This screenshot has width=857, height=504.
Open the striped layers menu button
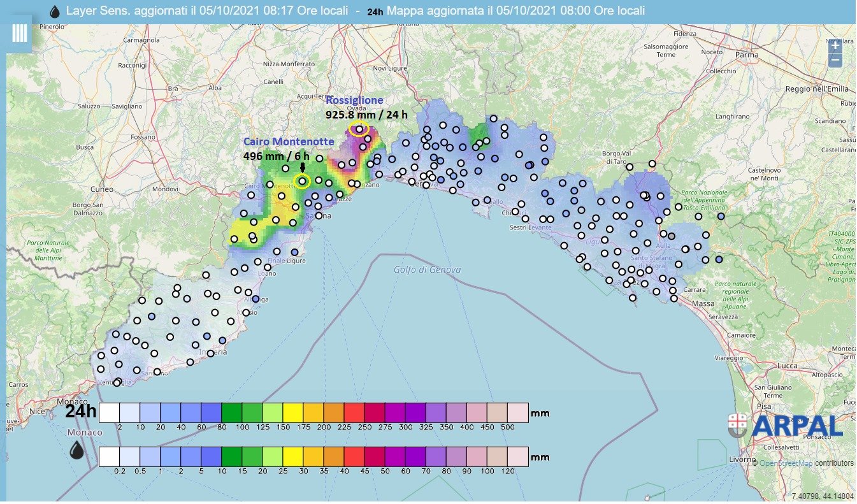pyautogui.click(x=19, y=33)
